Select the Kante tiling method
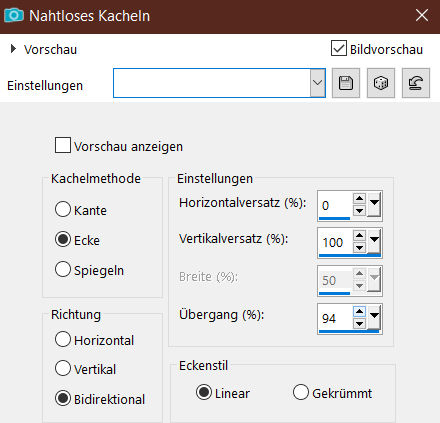 [63, 210]
